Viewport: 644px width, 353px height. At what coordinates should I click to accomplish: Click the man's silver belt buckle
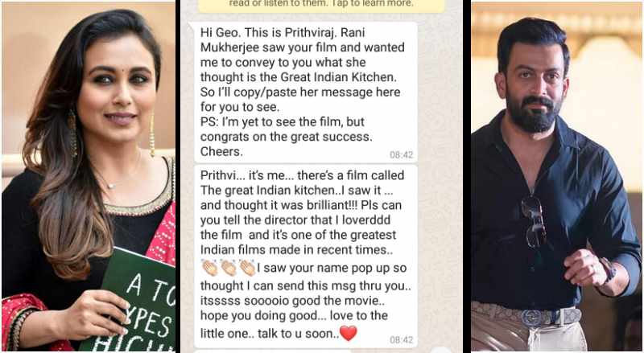533,318
